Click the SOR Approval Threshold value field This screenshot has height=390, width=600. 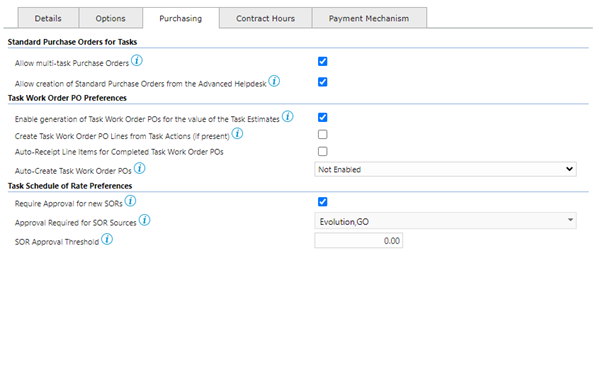click(x=359, y=241)
